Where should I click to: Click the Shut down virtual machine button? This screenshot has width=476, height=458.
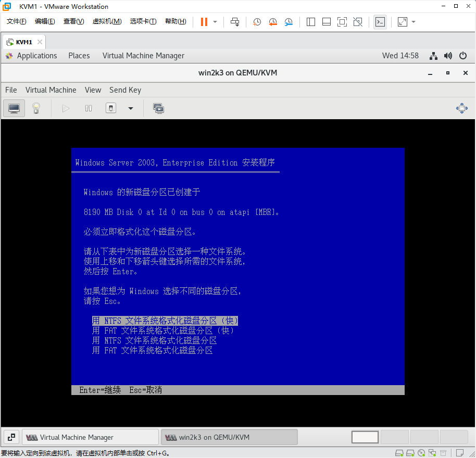click(111, 108)
